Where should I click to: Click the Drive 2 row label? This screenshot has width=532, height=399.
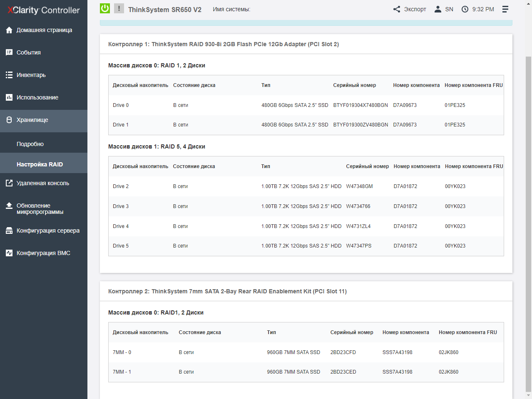pos(121,186)
